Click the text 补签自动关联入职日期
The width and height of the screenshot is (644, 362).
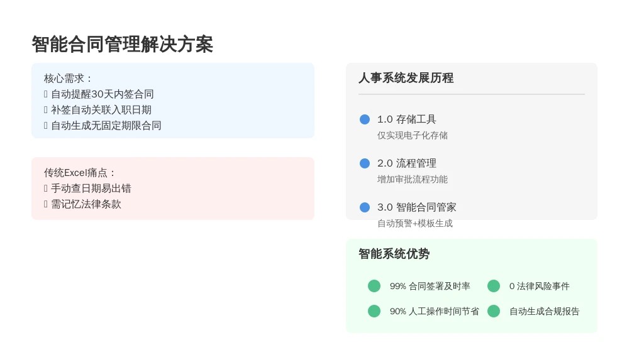101,110
